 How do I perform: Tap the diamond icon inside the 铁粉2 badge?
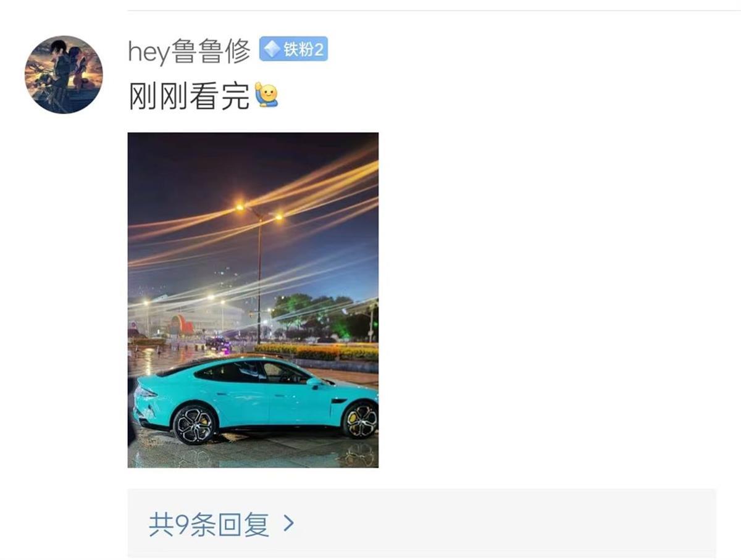point(272,49)
